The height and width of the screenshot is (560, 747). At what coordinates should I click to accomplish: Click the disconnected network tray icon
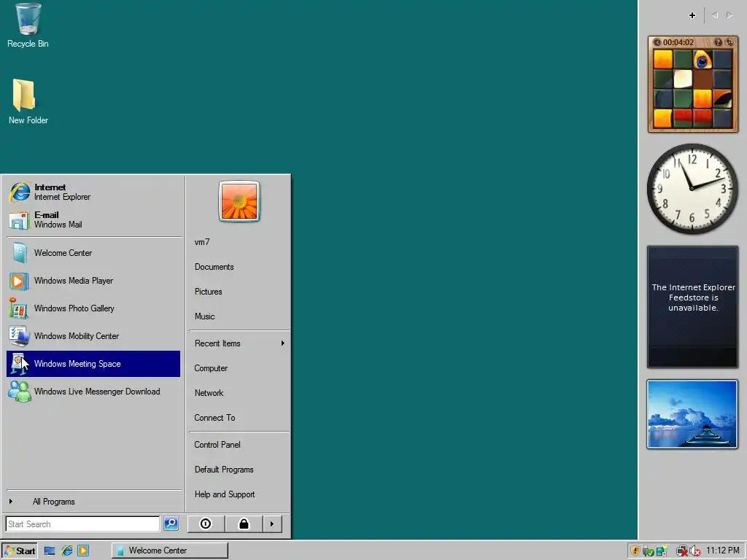pyautogui.click(x=682, y=551)
